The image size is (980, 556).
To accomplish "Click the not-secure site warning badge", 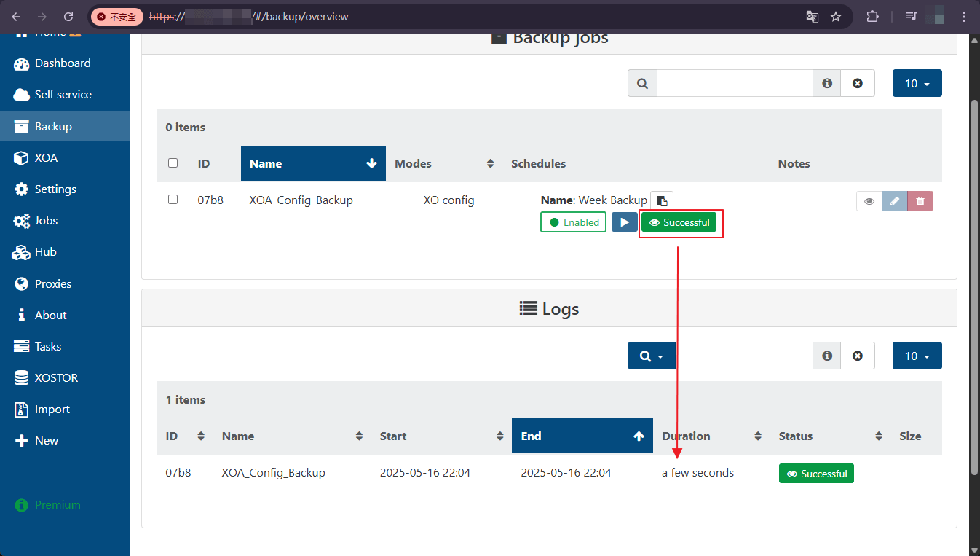I will [116, 16].
